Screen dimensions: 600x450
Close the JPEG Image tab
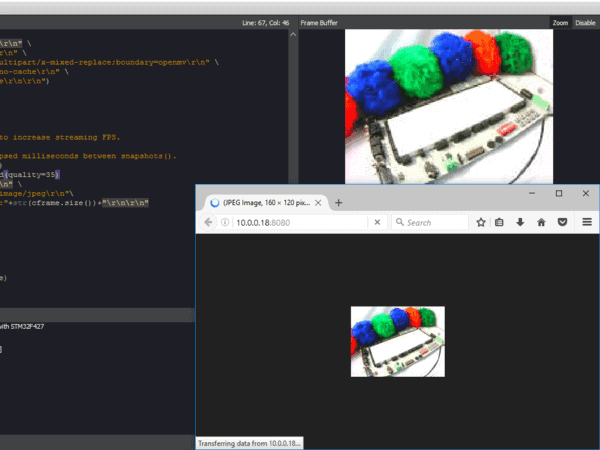pyautogui.click(x=318, y=203)
